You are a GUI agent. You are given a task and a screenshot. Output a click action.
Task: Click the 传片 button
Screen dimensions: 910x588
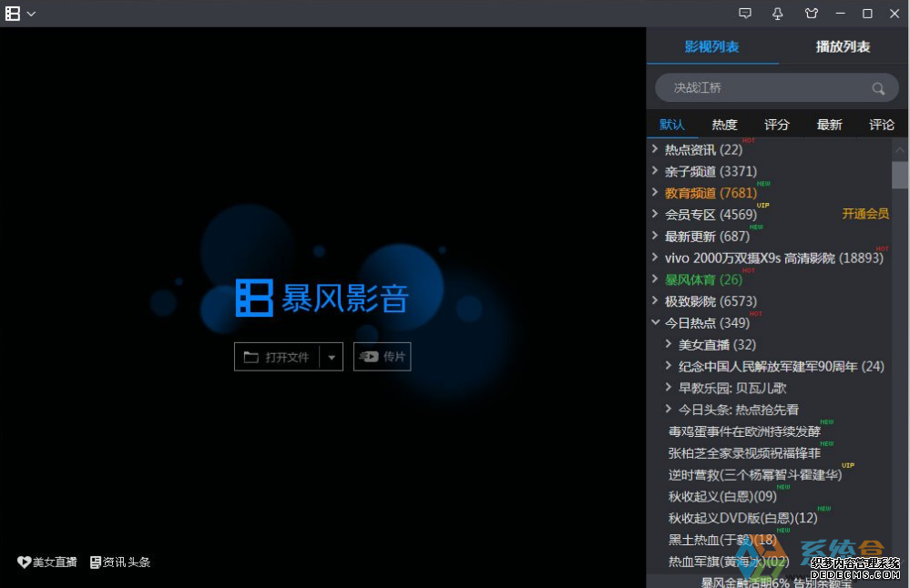(x=382, y=357)
